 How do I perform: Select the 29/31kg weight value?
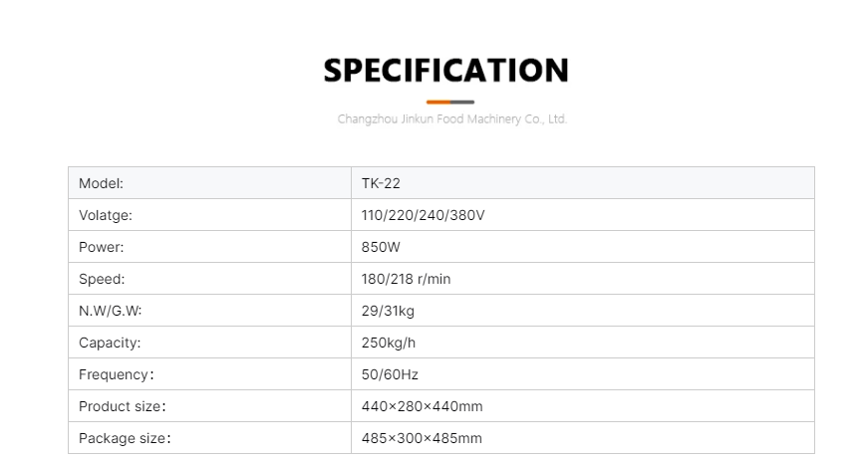click(x=388, y=311)
